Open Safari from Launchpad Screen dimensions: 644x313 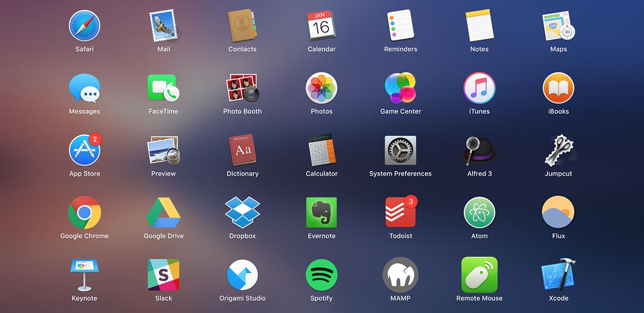click(84, 26)
